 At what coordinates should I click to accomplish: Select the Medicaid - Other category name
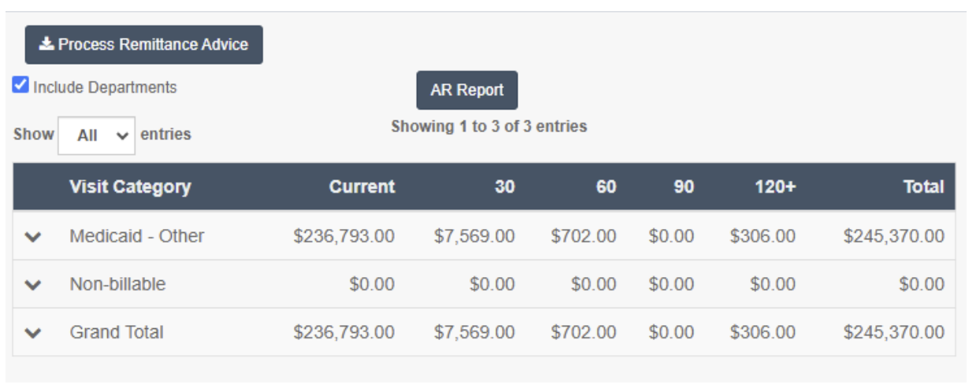tap(137, 236)
